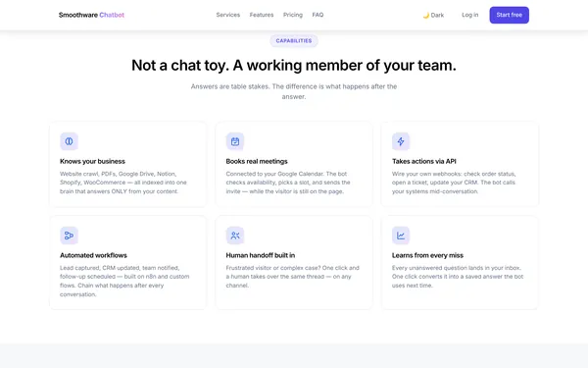Viewport: 588px width, 368px height.
Task: Select the 'Automated workflows' heading
Action: click(x=93, y=255)
